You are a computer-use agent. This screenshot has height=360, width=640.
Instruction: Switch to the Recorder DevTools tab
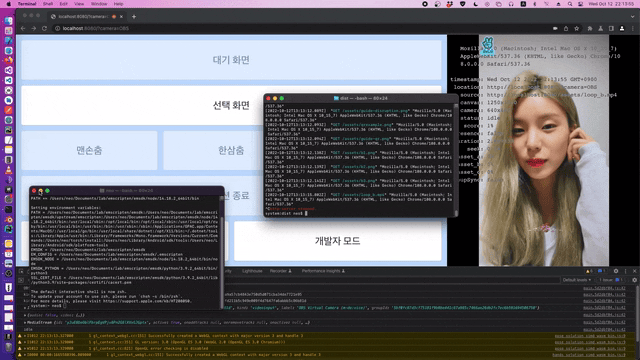(280, 271)
